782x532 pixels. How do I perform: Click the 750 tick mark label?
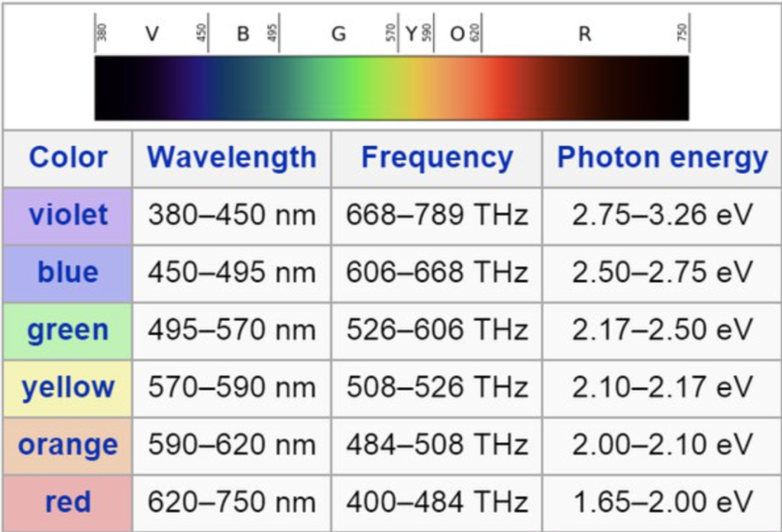[x=683, y=31]
